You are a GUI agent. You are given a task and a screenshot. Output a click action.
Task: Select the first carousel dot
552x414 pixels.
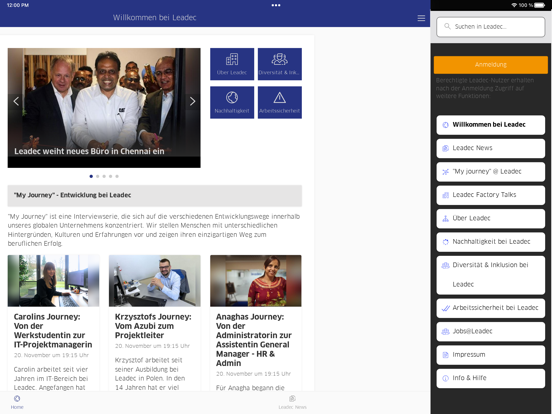coord(91,176)
